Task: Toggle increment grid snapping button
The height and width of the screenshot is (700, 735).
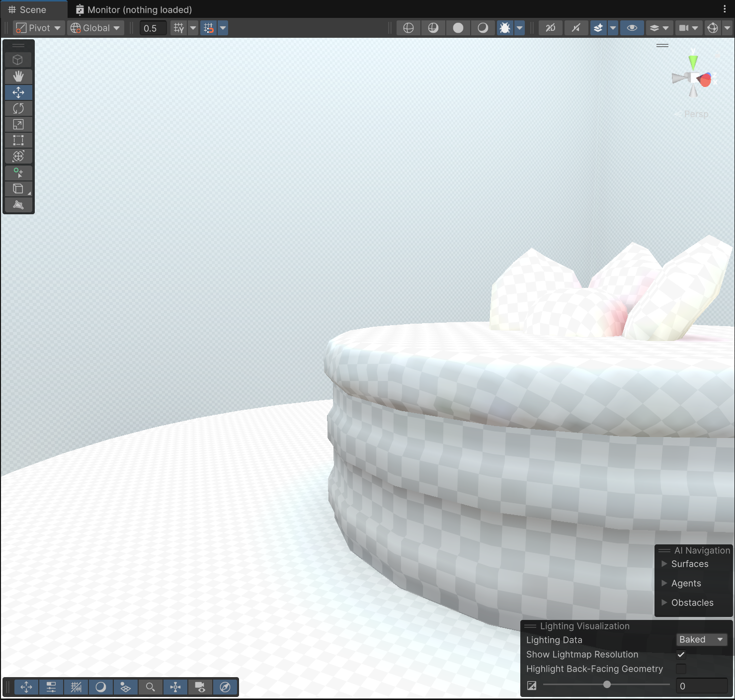Action: click(209, 28)
